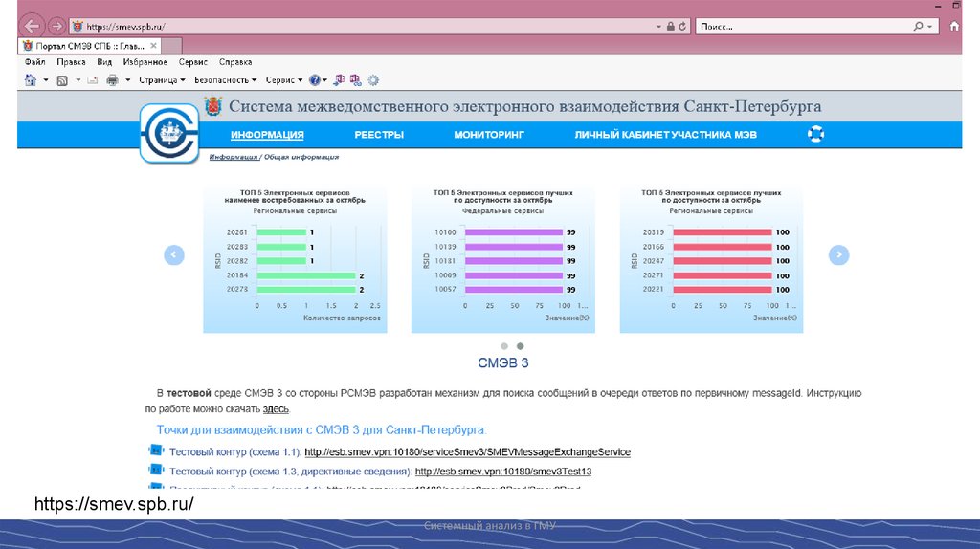Expand the Безопасность dropdown menu
The height and width of the screenshot is (549, 980).
coord(225,80)
